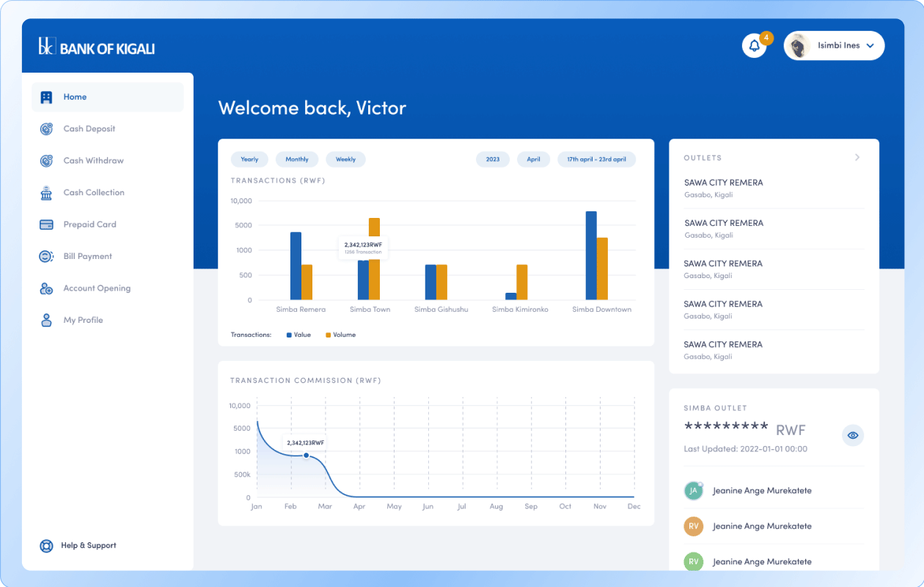Click the April month filter button
Image resolution: width=924 pixels, height=587 pixels.
point(533,159)
